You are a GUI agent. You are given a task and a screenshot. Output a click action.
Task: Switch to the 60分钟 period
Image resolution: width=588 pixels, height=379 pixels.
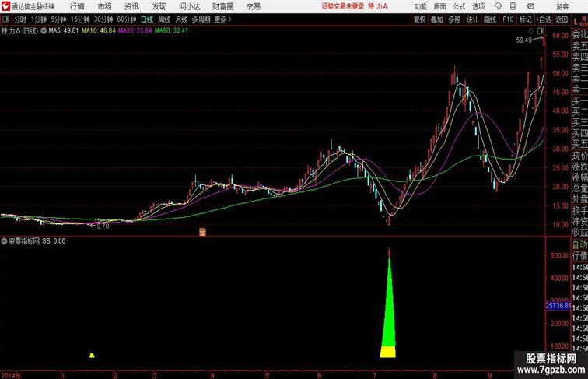(127, 19)
